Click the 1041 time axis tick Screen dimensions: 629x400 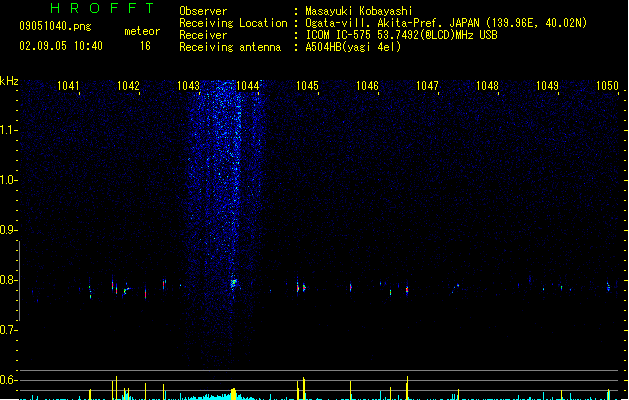(x=68, y=86)
